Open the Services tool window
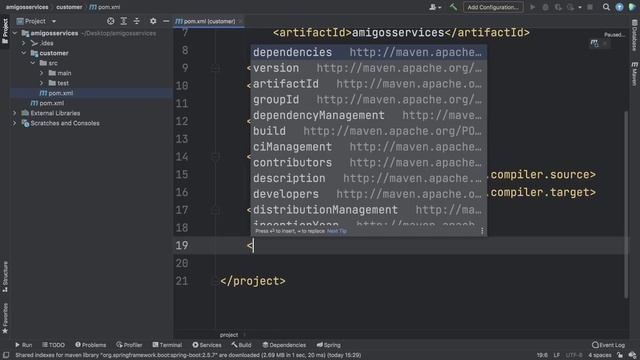This screenshot has height=360, width=640. [207, 345]
